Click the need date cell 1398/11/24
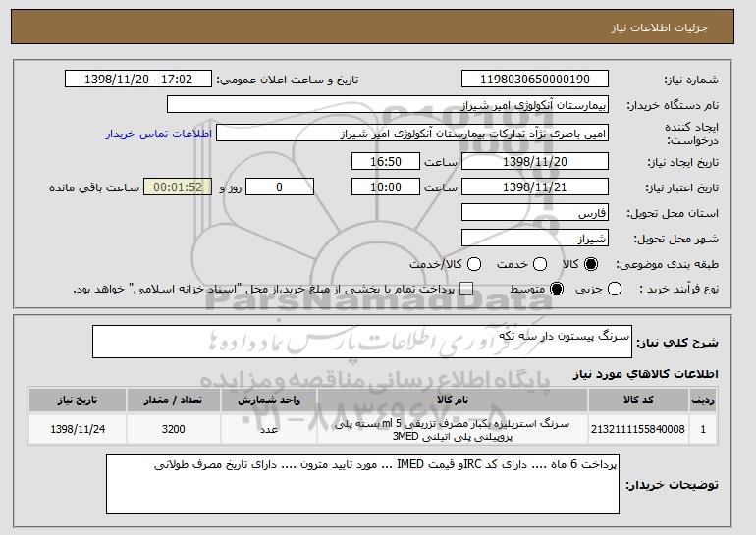This screenshot has height=535, width=756. [x=78, y=429]
